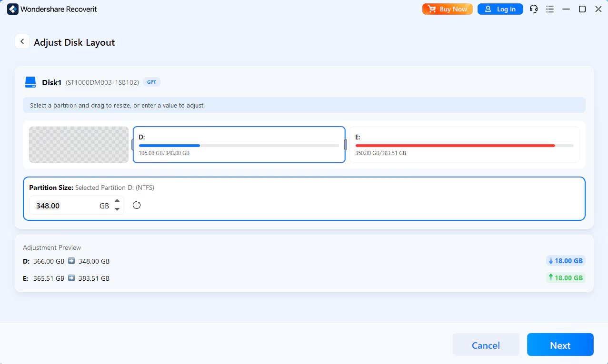The image size is (608, 364).
Task: Open the list menu icon in title bar
Action: click(550, 9)
